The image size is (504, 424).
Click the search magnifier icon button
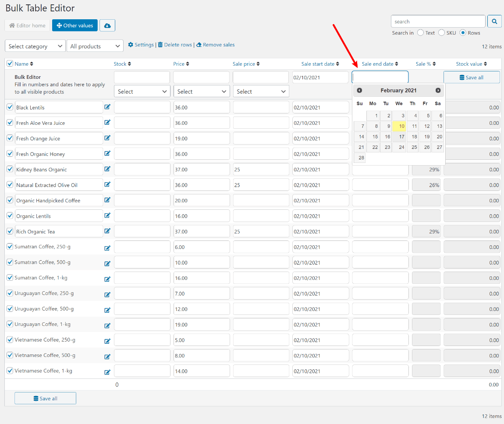pos(494,21)
